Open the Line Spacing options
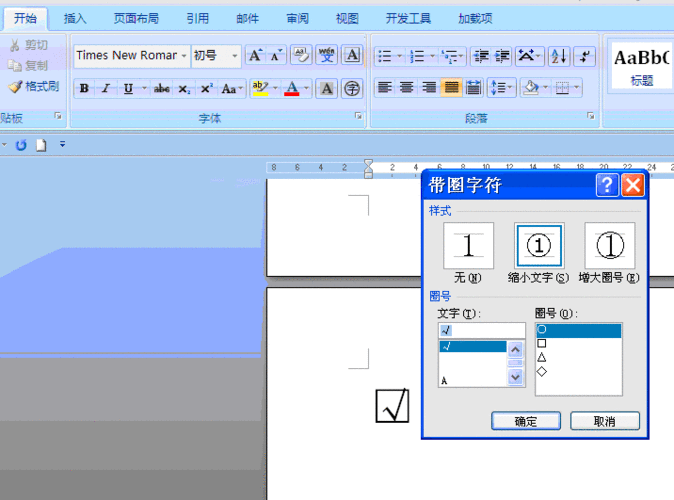 click(502, 88)
